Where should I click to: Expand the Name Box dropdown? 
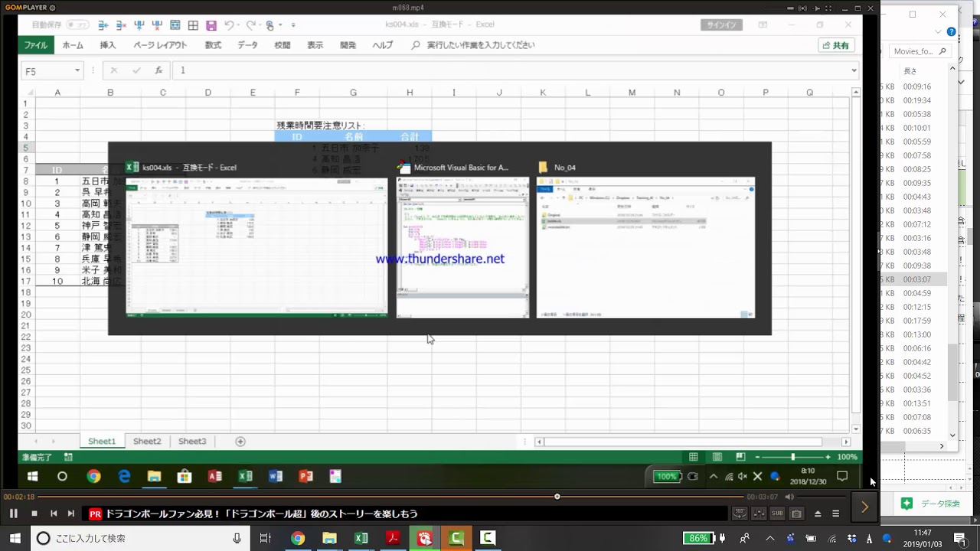coord(77,71)
